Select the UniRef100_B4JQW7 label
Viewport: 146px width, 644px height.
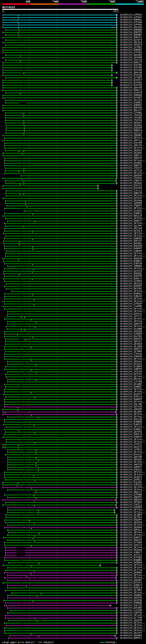point(131,384)
